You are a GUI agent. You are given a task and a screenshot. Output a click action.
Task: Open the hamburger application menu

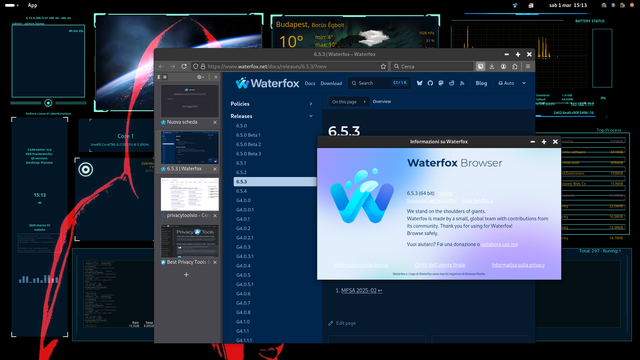528,67
